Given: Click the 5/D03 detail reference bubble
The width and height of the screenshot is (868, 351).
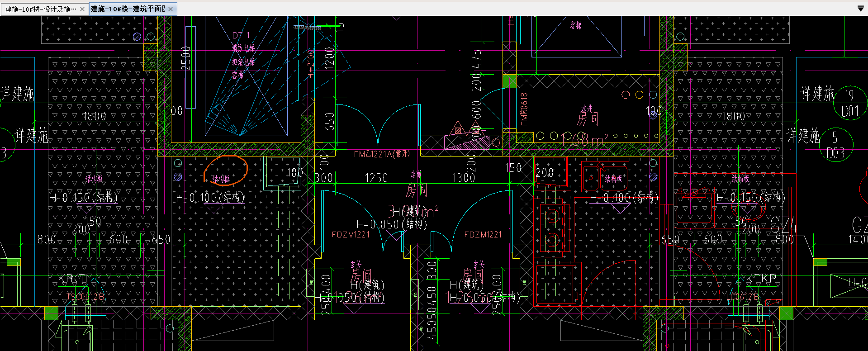Looking at the screenshot, I should pyautogui.click(x=835, y=145).
